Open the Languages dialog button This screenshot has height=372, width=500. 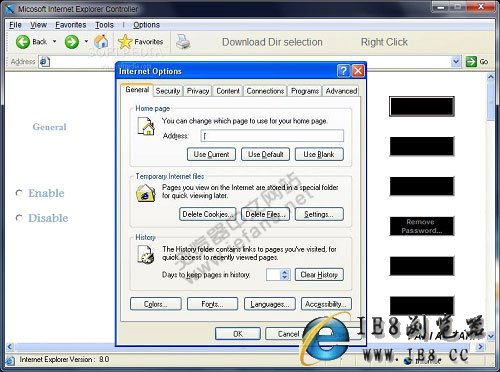pyautogui.click(x=270, y=304)
